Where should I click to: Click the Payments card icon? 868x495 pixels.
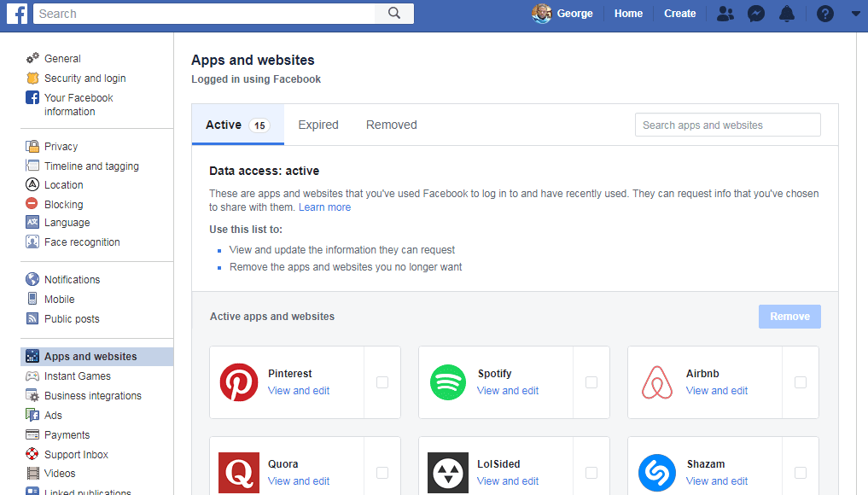point(32,434)
